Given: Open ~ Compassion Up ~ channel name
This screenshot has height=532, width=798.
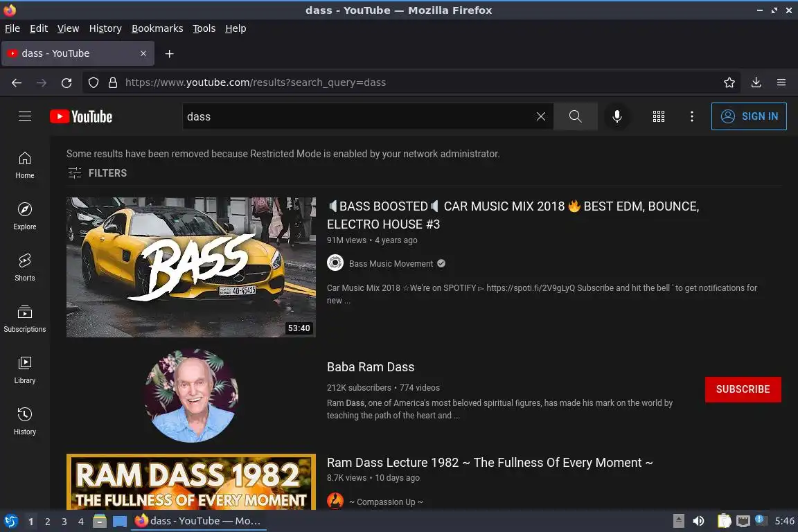Looking at the screenshot, I should [x=386, y=502].
